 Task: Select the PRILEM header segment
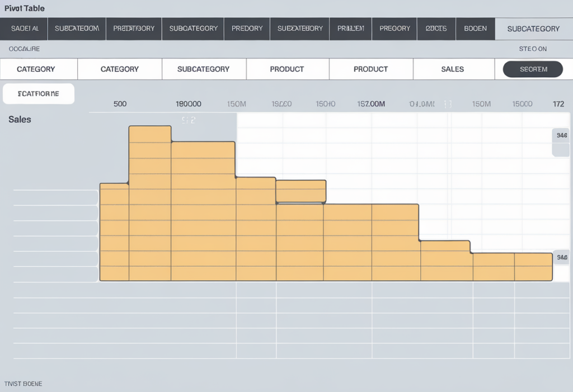tap(350, 29)
